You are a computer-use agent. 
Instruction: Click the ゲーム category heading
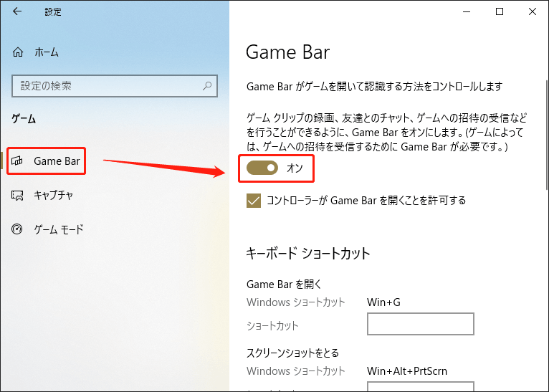click(24, 119)
